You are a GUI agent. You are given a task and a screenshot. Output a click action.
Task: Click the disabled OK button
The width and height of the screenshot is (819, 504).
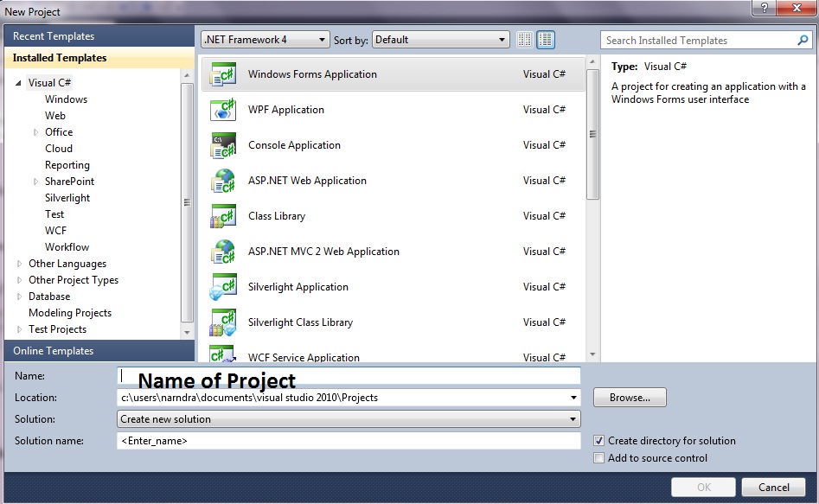[x=704, y=488]
